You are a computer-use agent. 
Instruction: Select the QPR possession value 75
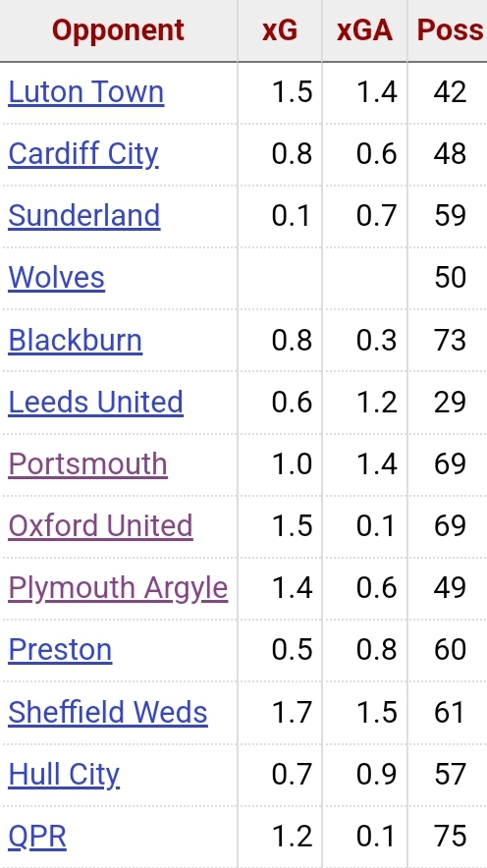450,837
